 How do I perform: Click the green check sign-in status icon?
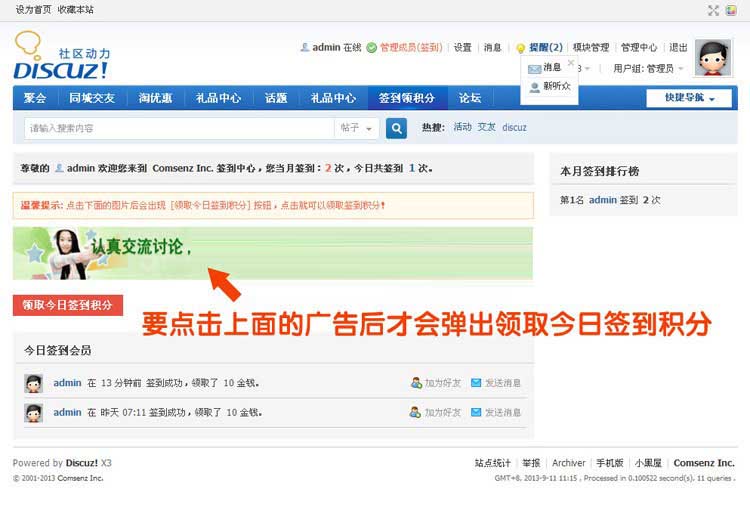pos(372,48)
